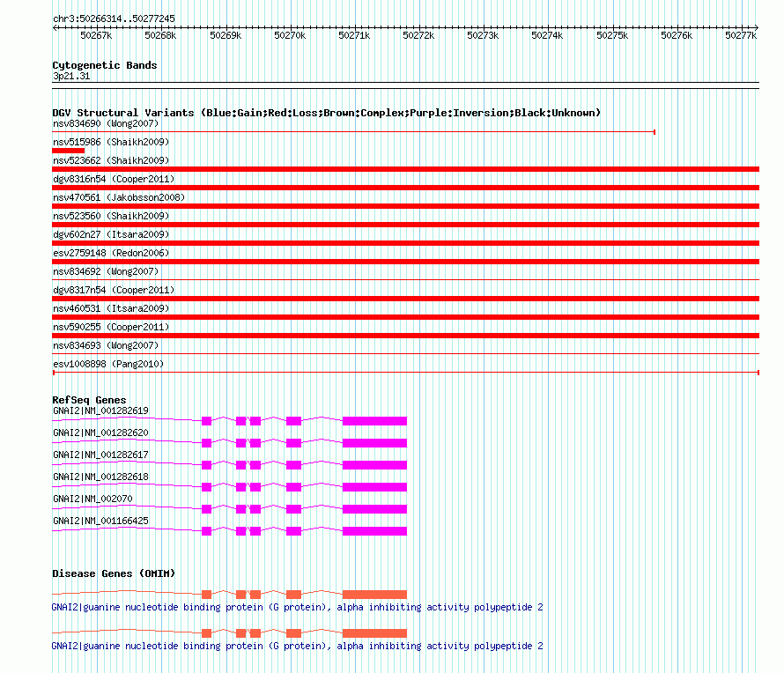Click the RefSeq Genes track heading
This screenshot has width=784, height=673.
[89, 400]
